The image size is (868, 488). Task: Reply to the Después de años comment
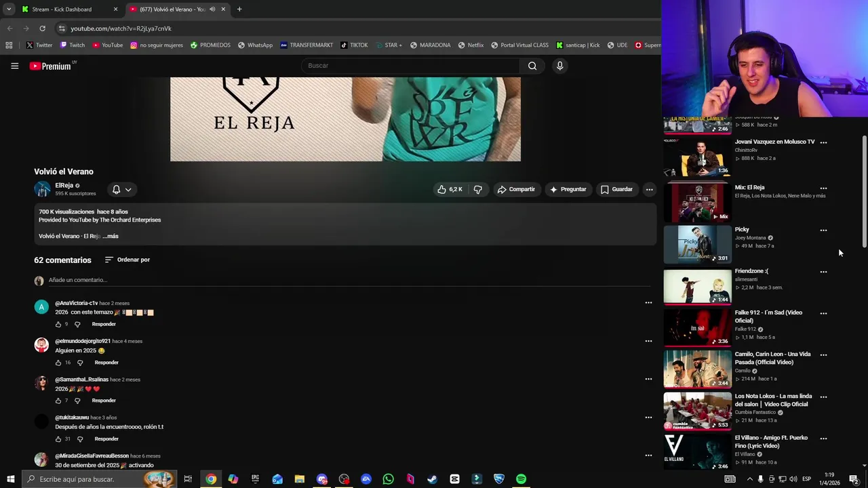[x=106, y=439]
